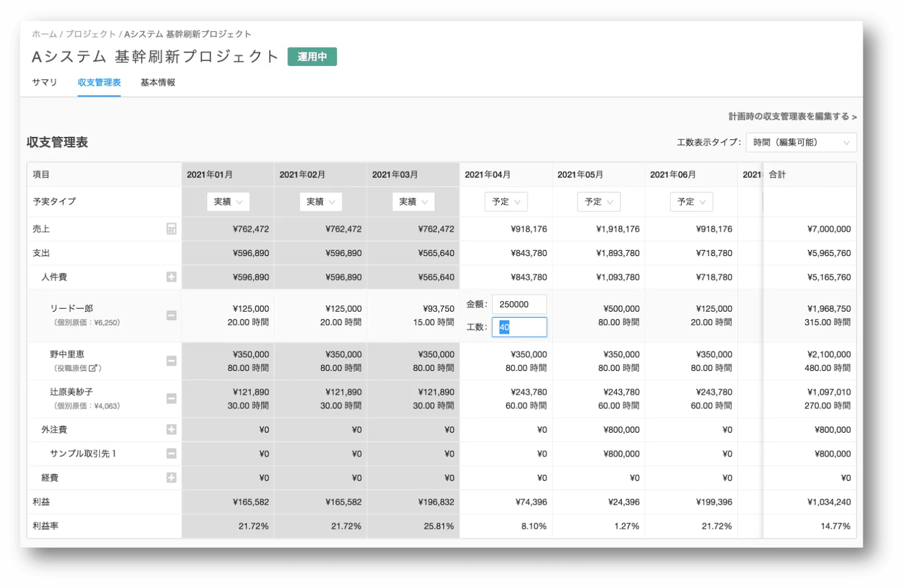Click the 金額 input field showing 250000
Screen dimensions: 903x588
(519, 304)
